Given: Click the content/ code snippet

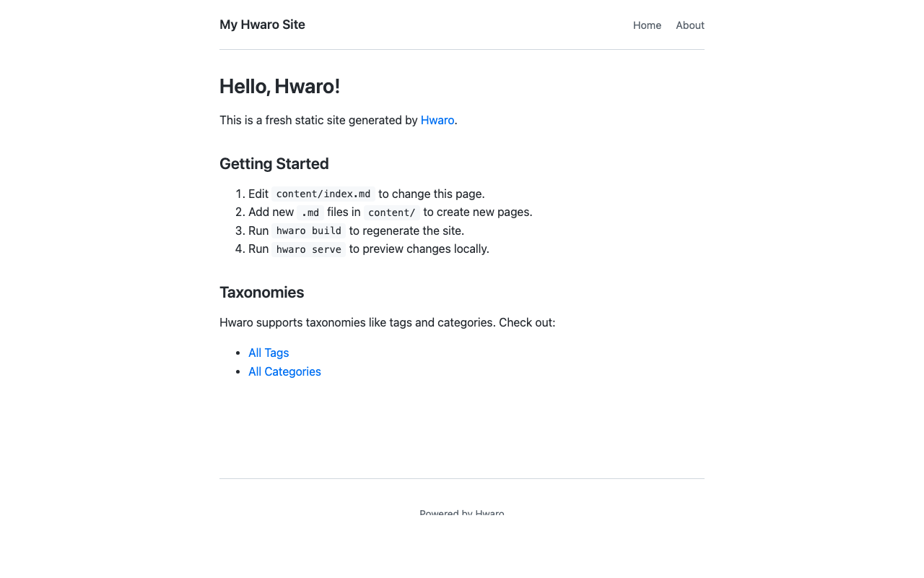Looking at the screenshot, I should [x=392, y=212].
